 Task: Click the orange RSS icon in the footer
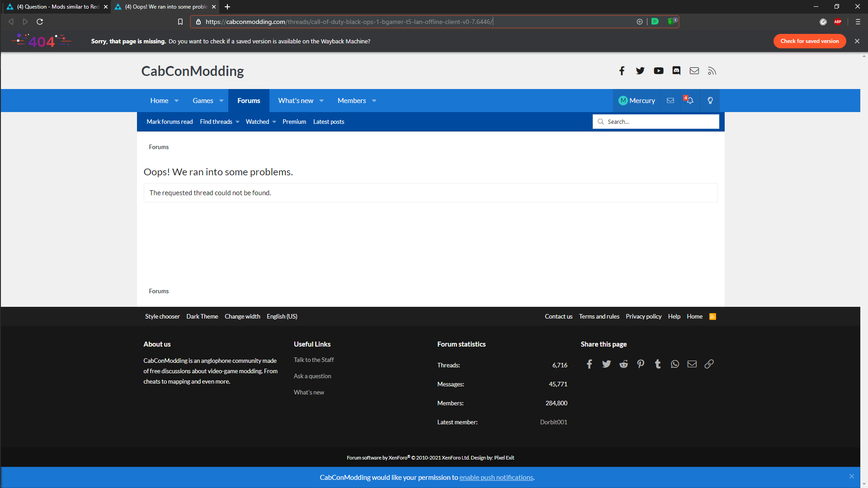[712, 316]
